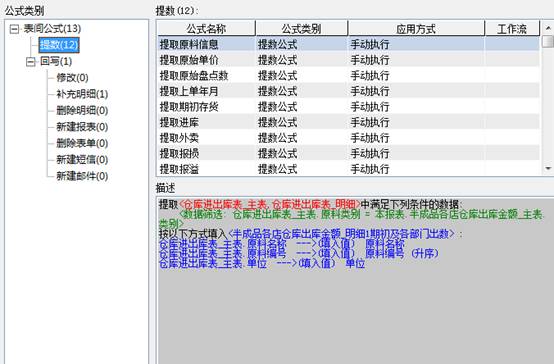Select the 新建报表(0) tree item
554x364 pixels.
coord(82,127)
